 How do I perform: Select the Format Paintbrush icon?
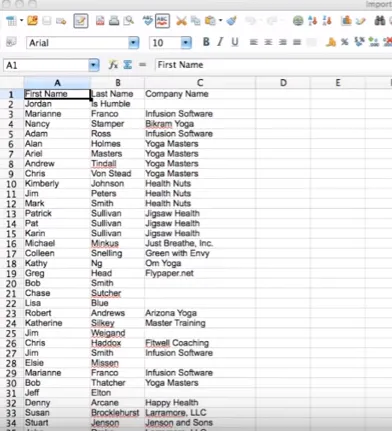[x=231, y=21]
